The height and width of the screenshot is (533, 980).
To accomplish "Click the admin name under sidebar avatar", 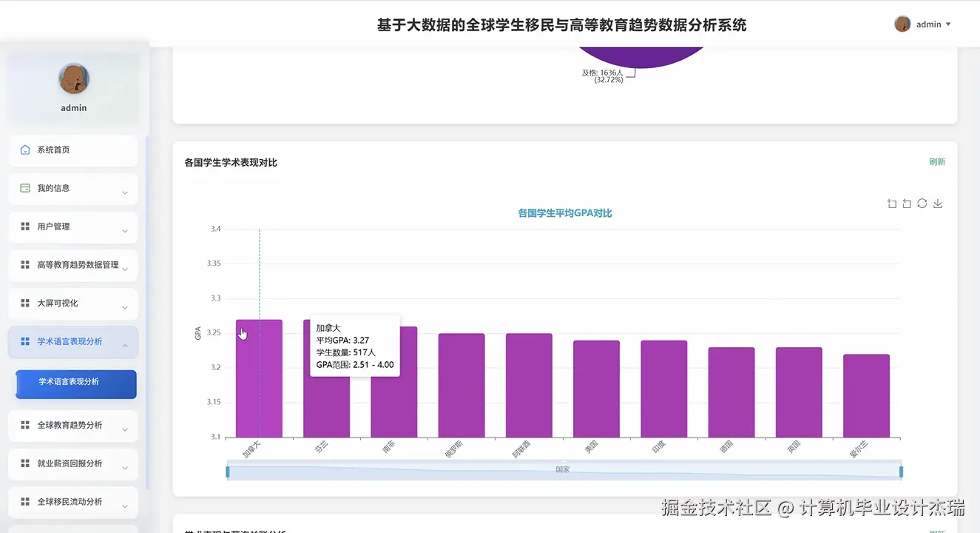I will [74, 108].
